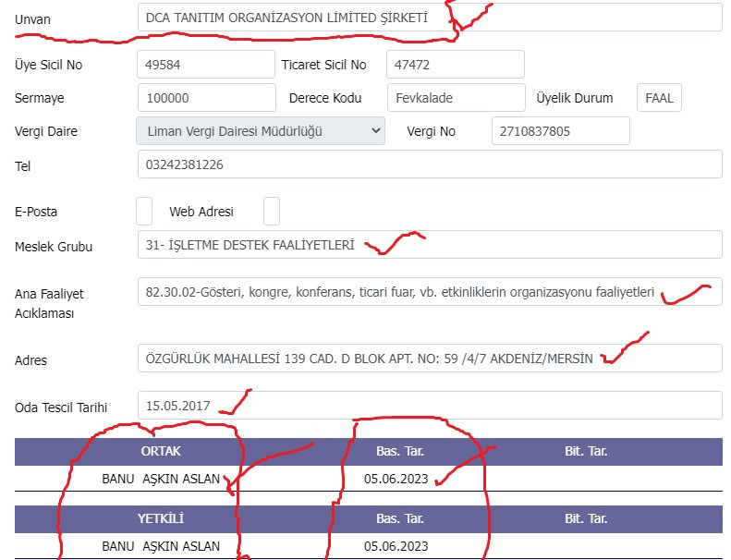Click the Vergi No label
The width and height of the screenshot is (731, 560).
point(432,131)
